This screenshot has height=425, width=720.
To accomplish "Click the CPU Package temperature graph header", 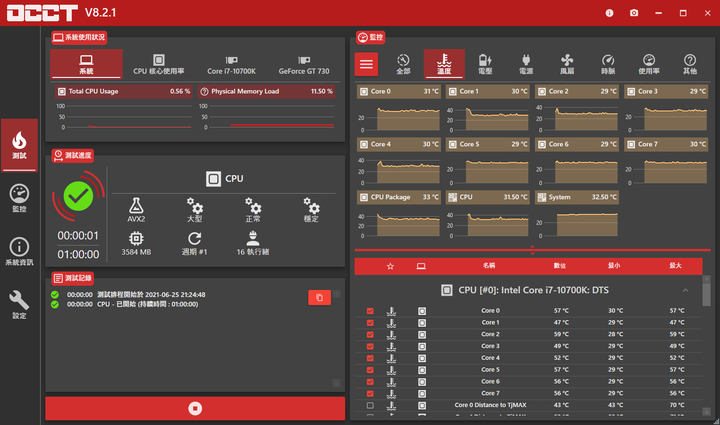I will point(399,197).
